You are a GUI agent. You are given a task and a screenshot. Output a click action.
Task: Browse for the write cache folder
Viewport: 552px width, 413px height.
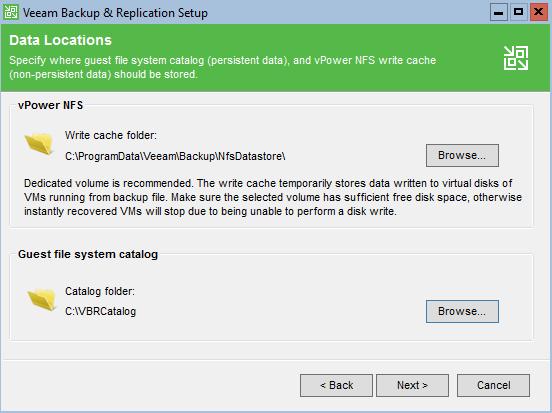(x=462, y=155)
